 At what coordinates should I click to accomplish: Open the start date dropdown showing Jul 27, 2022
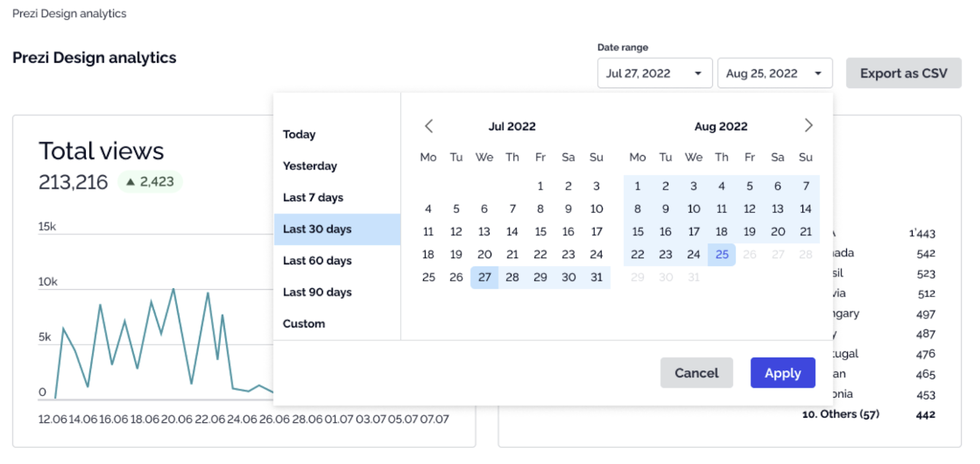[653, 73]
